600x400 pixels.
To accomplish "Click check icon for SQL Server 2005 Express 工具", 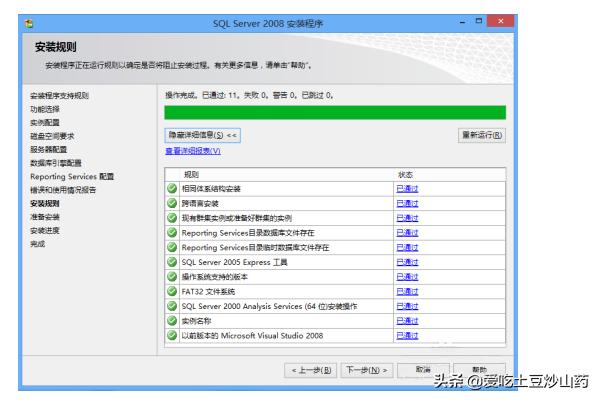I will 172,262.
